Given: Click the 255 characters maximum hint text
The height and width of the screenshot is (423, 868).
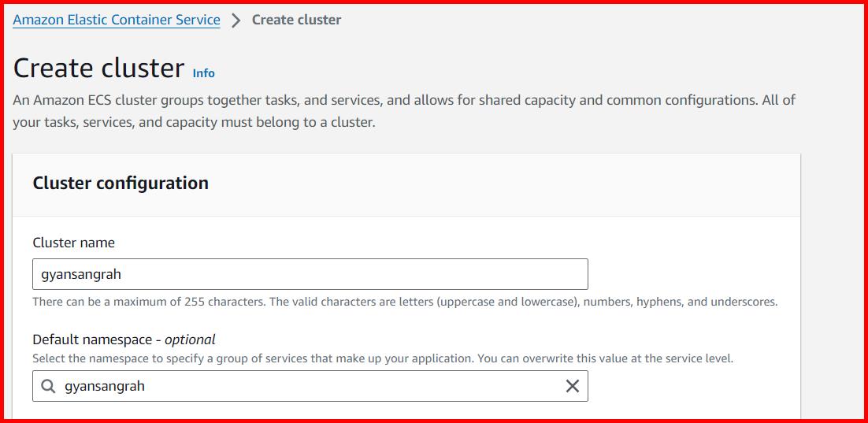Looking at the screenshot, I should click(x=405, y=302).
